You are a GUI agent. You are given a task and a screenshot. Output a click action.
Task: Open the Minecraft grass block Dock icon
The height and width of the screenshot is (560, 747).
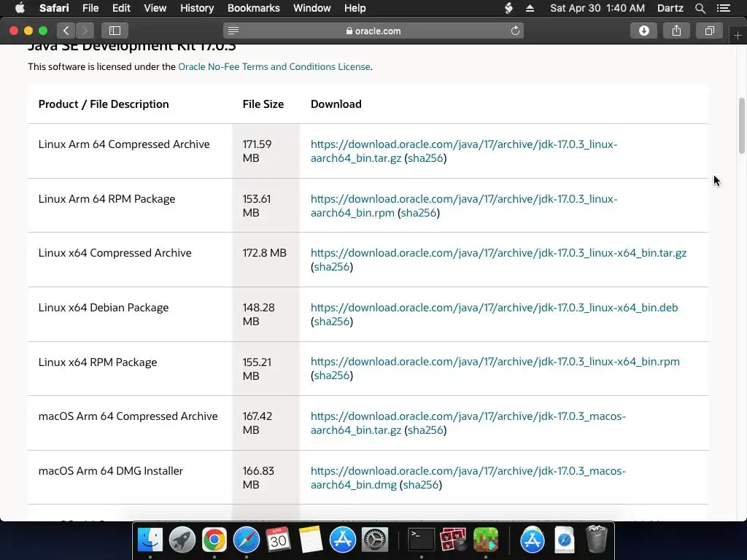point(485,540)
